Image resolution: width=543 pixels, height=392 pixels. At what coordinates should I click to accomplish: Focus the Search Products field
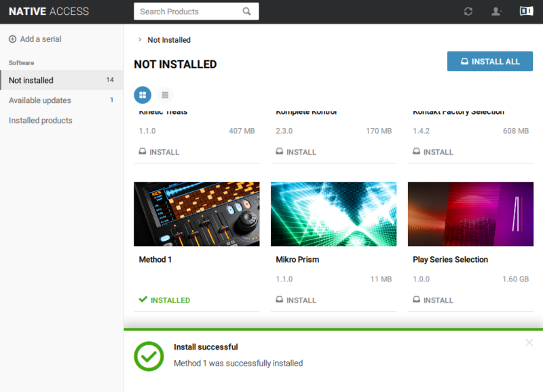pos(196,12)
